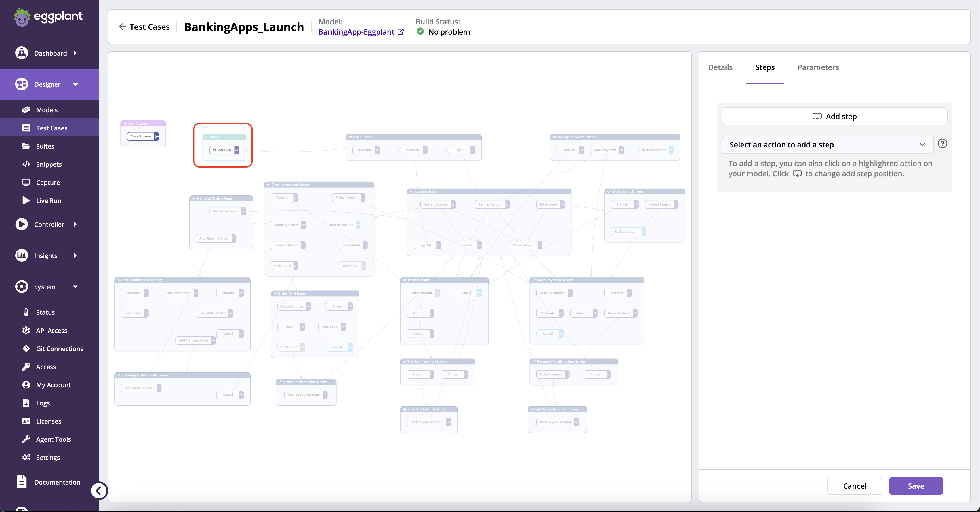
Task: Click the BankingApp-Eggplant model link
Action: tap(360, 31)
